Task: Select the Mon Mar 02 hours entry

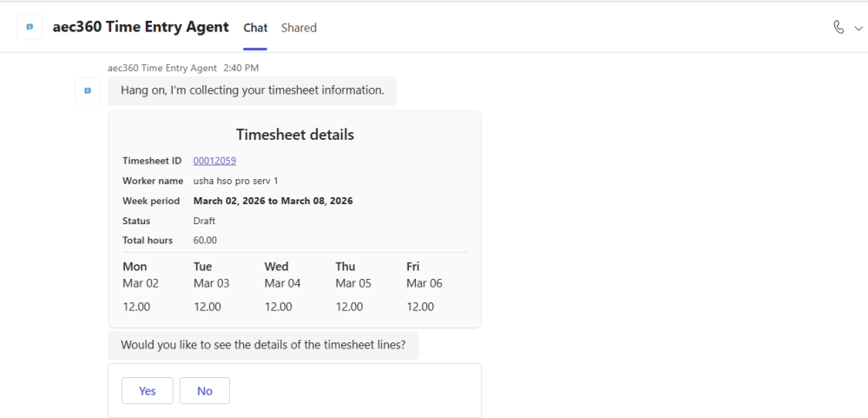Action: click(136, 307)
